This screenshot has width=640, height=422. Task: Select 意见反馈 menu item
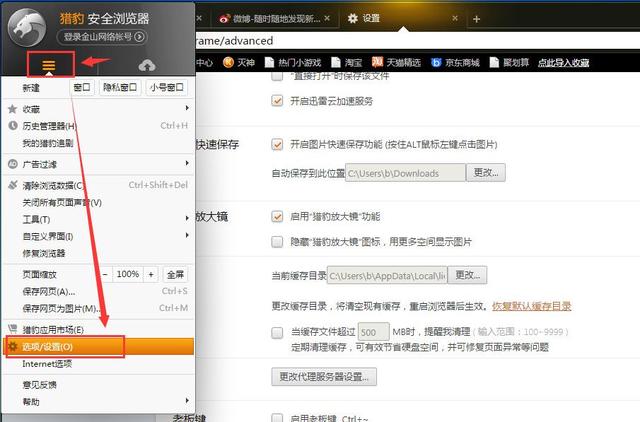98,384
